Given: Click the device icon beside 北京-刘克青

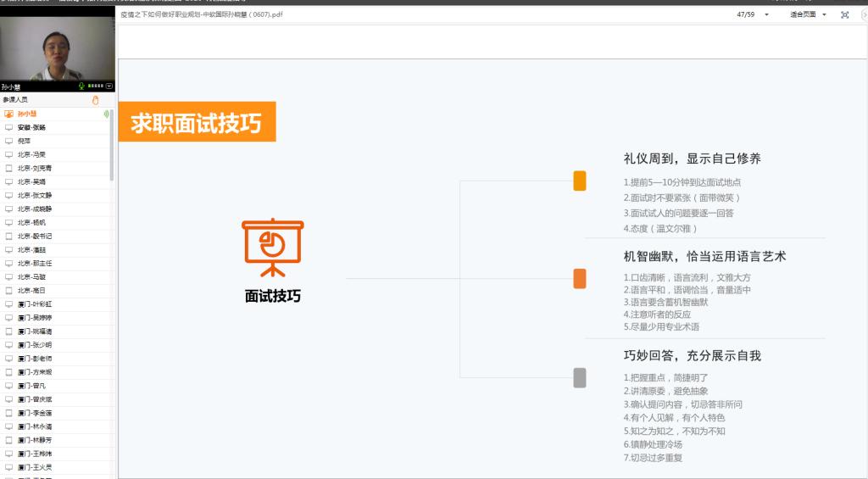Looking at the screenshot, I should pos(8,168).
